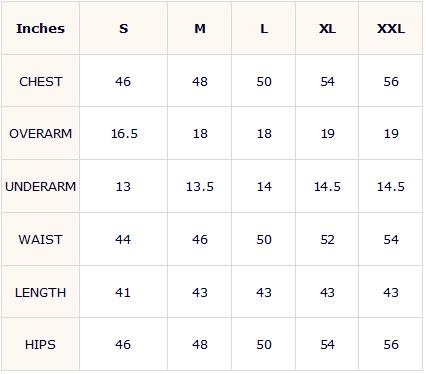Click the 13.5 underarm value for M

click(200, 186)
